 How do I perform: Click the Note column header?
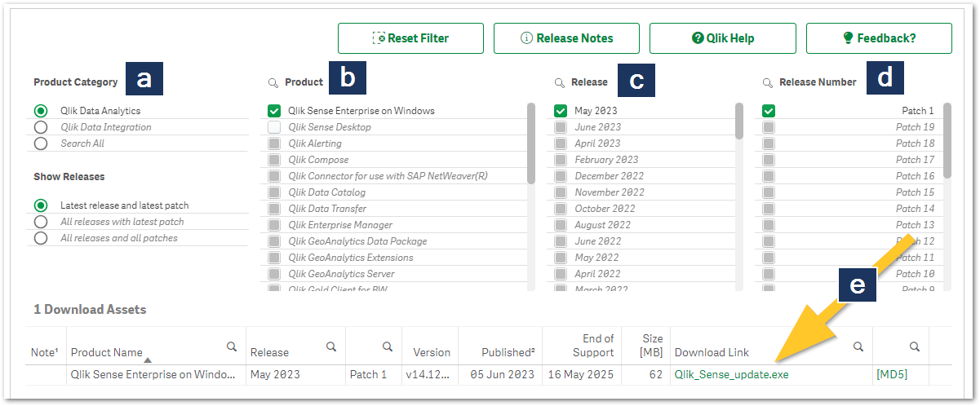(x=45, y=352)
